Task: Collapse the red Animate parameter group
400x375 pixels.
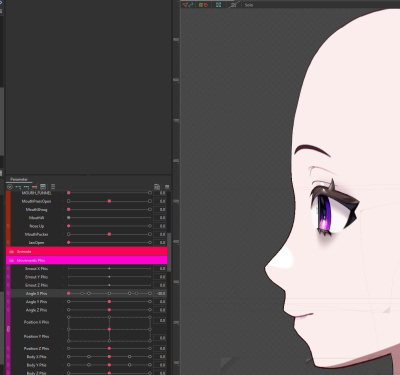Action: [x=87, y=251]
